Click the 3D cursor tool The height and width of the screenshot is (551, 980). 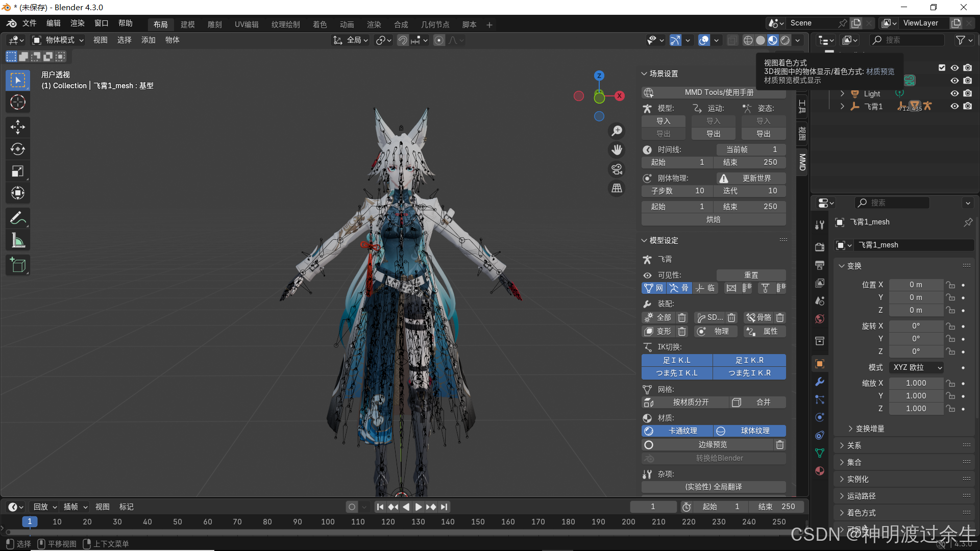click(18, 103)
